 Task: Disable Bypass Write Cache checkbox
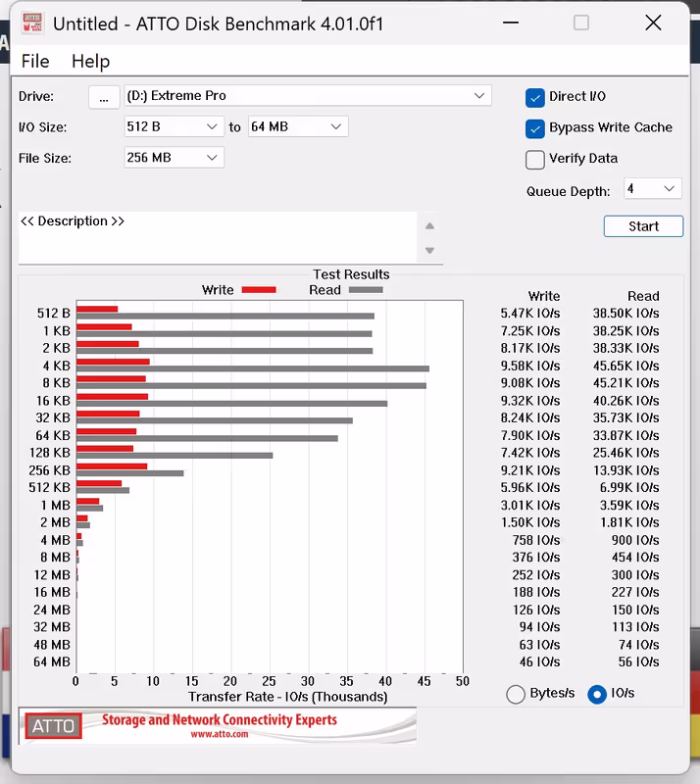point(535,128)
